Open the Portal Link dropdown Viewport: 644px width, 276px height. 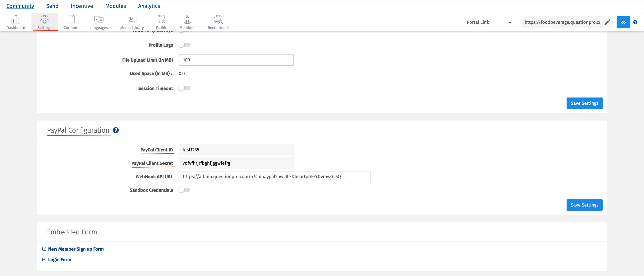[x=510, y=22]
